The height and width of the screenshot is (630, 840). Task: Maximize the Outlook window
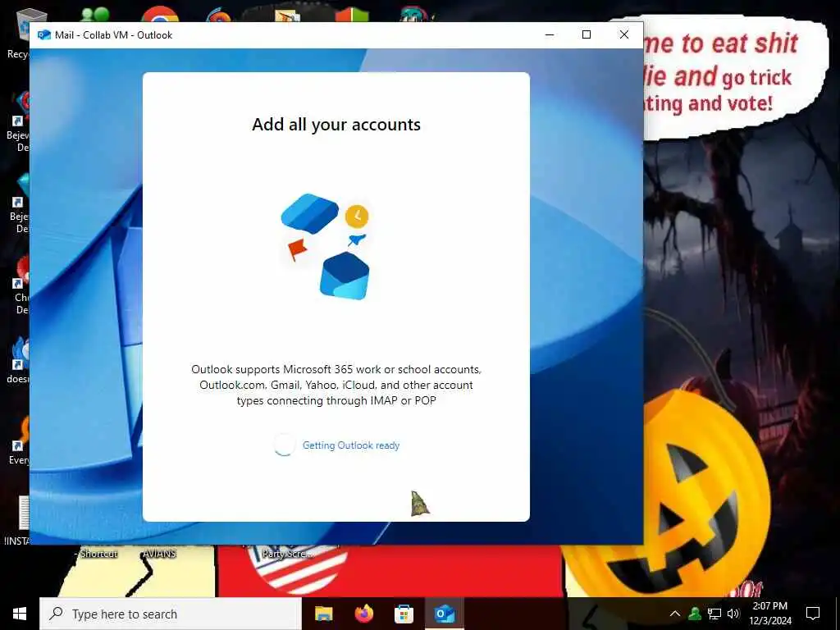(x=587, y=34)
